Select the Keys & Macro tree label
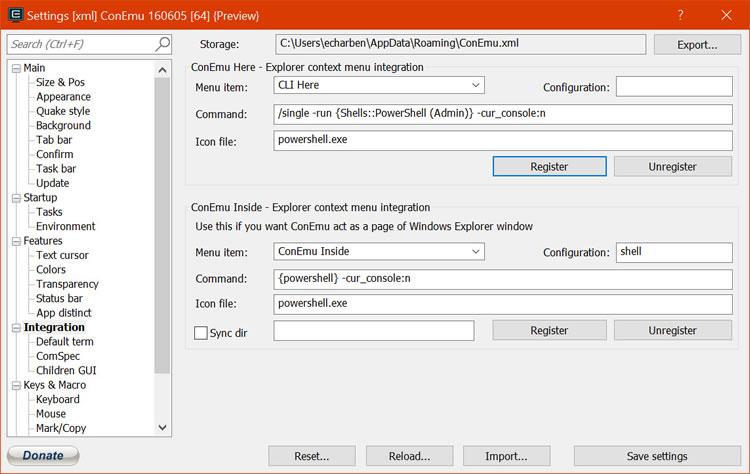This screenshot has height=474, width=750. coord(55,385)
